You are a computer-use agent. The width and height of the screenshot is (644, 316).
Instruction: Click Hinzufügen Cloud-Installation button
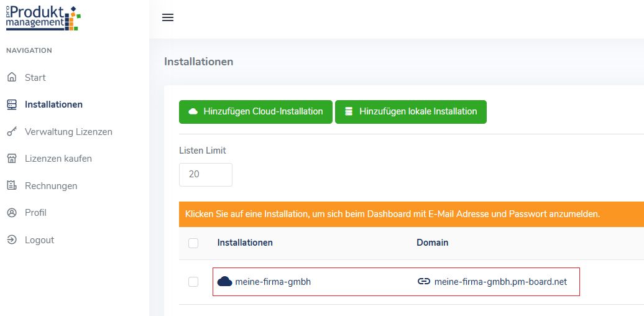pyautogui.click(x=255, y=112)
